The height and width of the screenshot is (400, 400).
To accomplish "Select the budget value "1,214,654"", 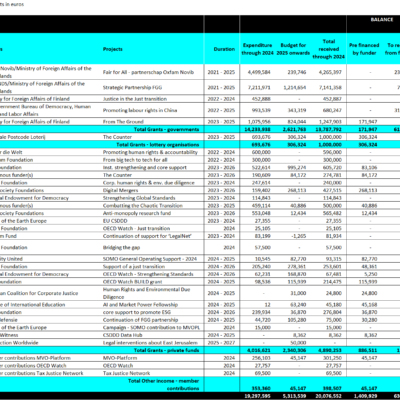I will tap(295, 87).
